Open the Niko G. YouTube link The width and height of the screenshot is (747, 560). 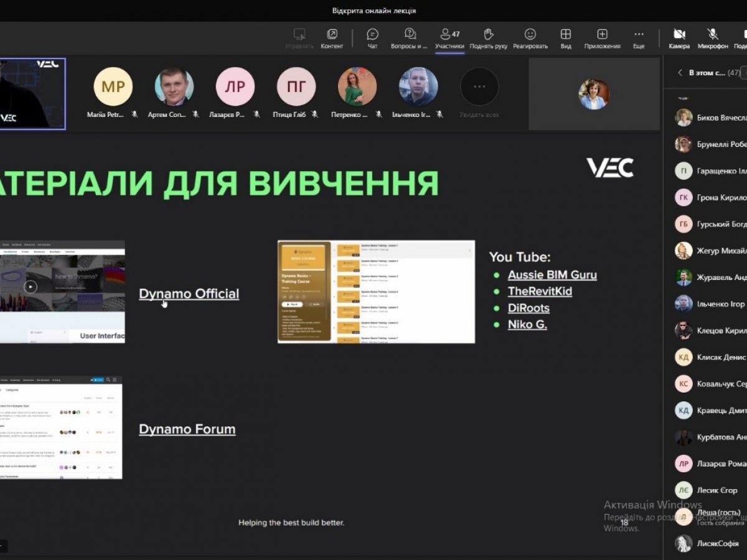coord(527,324)
